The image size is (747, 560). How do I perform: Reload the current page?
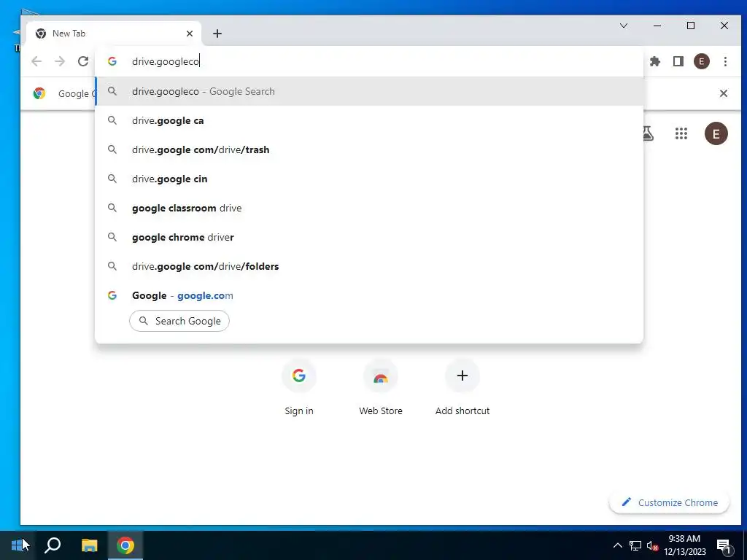pos(83,61)
